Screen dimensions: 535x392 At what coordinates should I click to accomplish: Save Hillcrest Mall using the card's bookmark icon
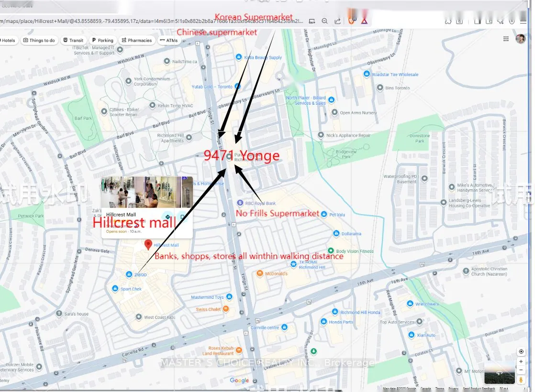[183, 217]
